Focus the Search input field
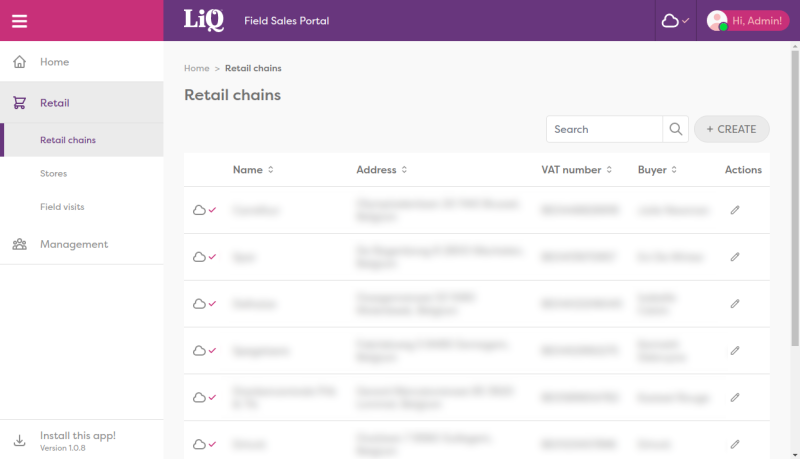 [x=603, y=129]
